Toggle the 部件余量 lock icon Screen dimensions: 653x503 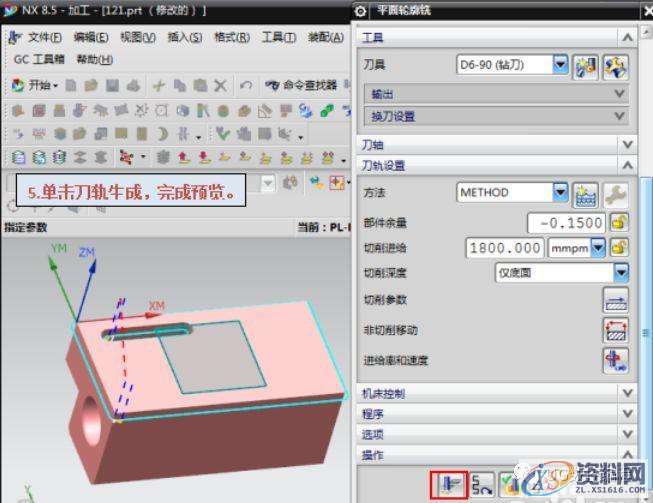pos(619,223)
